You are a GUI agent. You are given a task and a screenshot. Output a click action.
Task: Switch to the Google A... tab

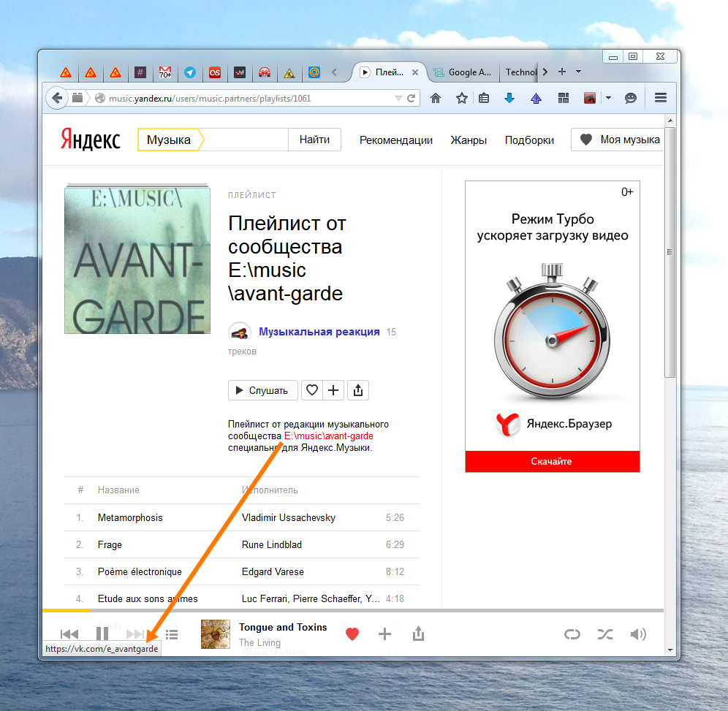tap(463, 72)
